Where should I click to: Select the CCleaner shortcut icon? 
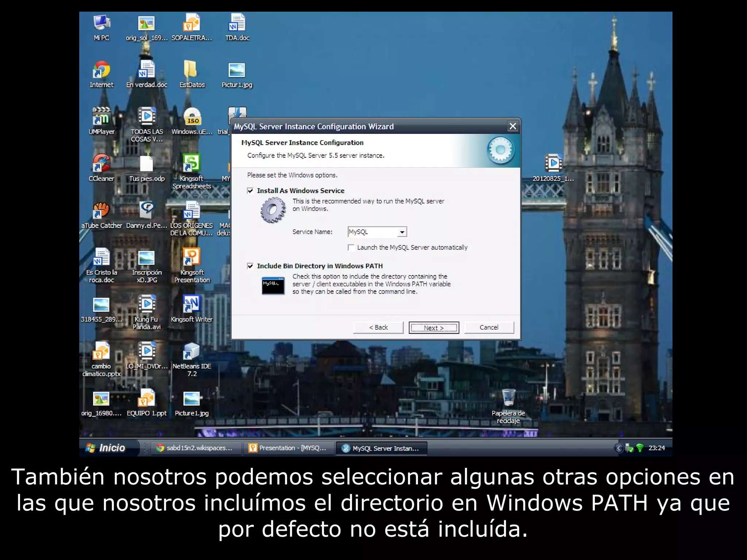pyautogui.click(x=101, y=168)
